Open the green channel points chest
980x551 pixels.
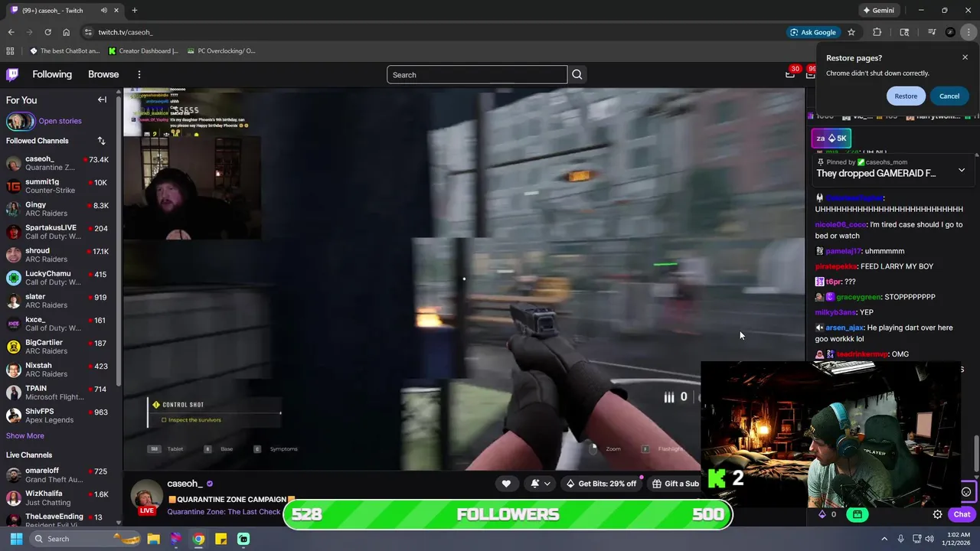tap(857, 514)
